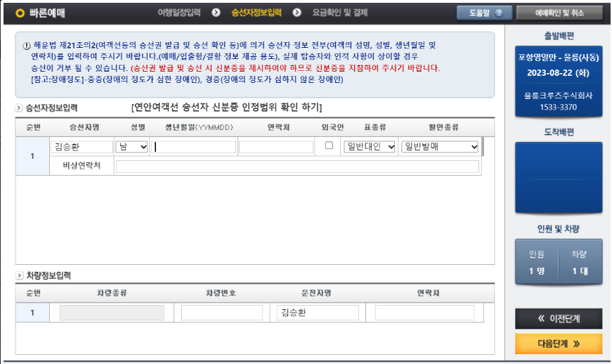Image resolution: width=612 pixels, height=364 pixels.
Task: Click the 인원 및 차량 heading
Action: point(559,229)
